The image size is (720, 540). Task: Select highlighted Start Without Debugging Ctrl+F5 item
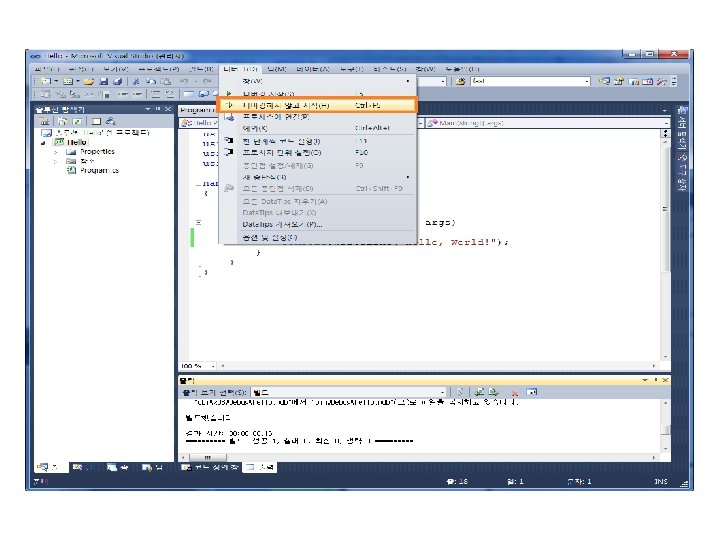[x=317, y=105]
